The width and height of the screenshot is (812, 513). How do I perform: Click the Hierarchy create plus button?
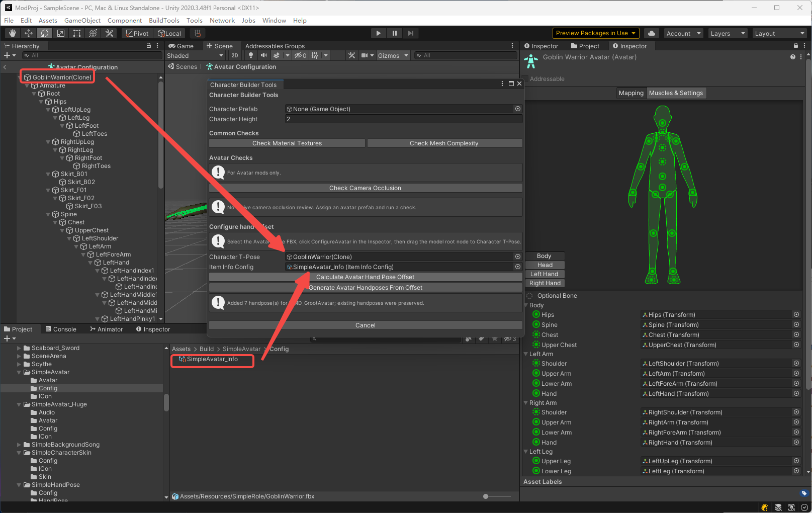[x=10, y=55]
